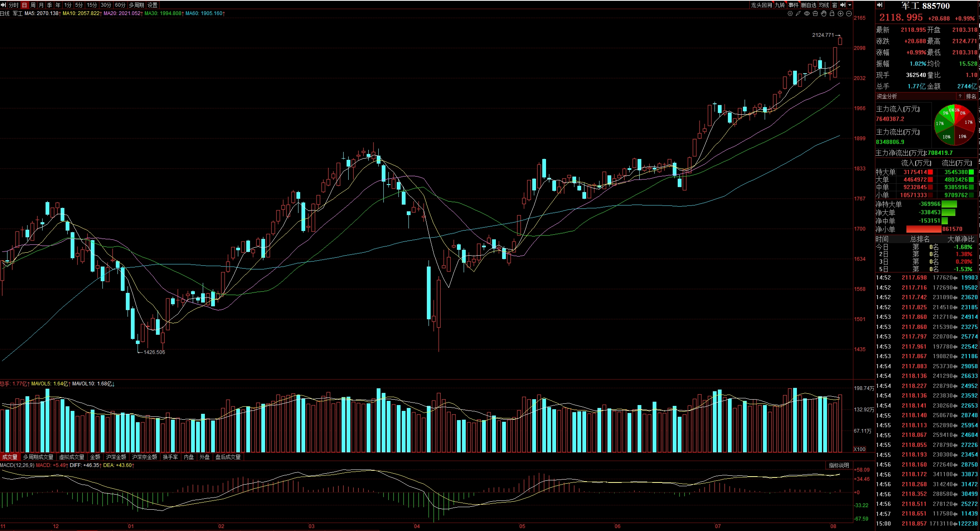Switch to the 周 weekly period tab
Viewport: 980px width, 531px height.
pos(33,5)
